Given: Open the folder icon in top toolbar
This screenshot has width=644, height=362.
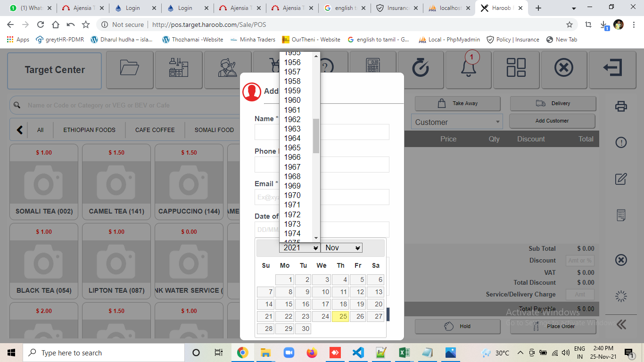Looking at the screenshot, I should [x=130, y=70].
